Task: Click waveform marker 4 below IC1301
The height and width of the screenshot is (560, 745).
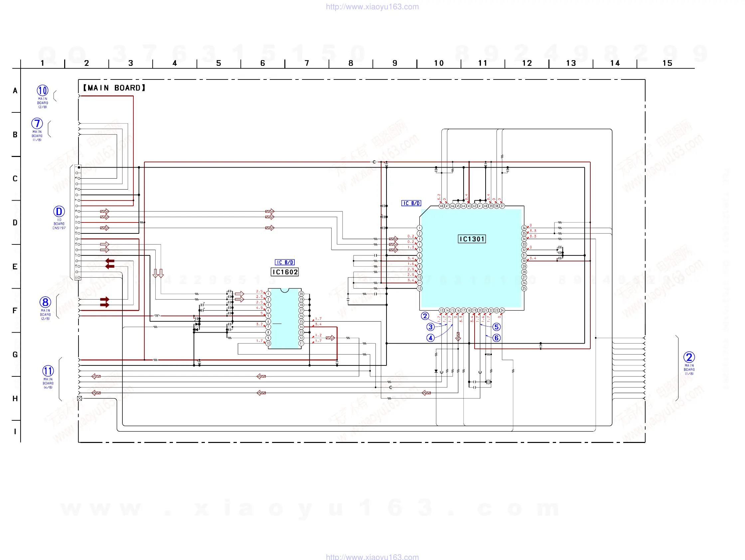Action: pos(430,338)
